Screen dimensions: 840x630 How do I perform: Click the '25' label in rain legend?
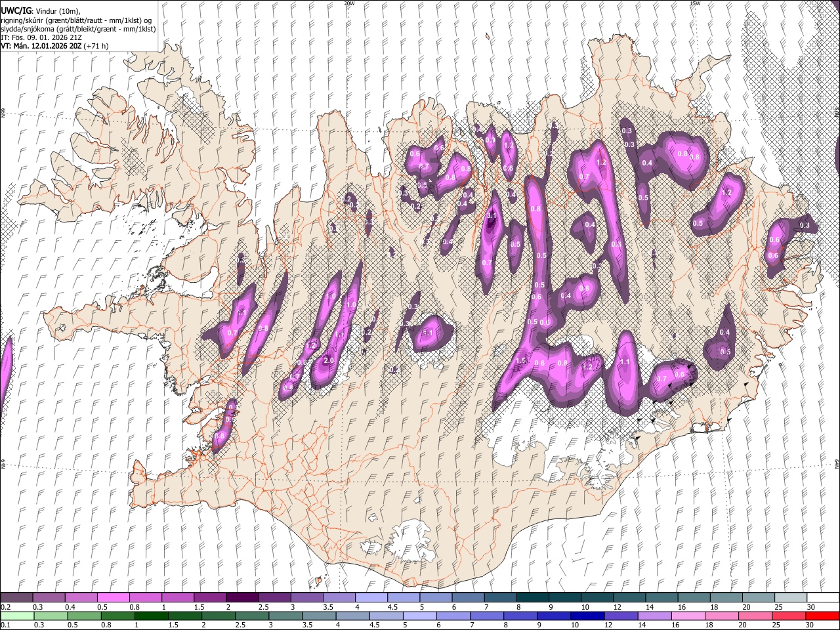[x=776, y=625]
